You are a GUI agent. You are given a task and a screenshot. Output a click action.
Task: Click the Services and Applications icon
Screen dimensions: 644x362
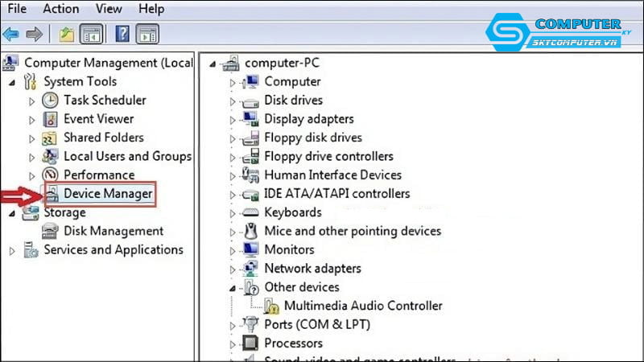tap(31, 250)
